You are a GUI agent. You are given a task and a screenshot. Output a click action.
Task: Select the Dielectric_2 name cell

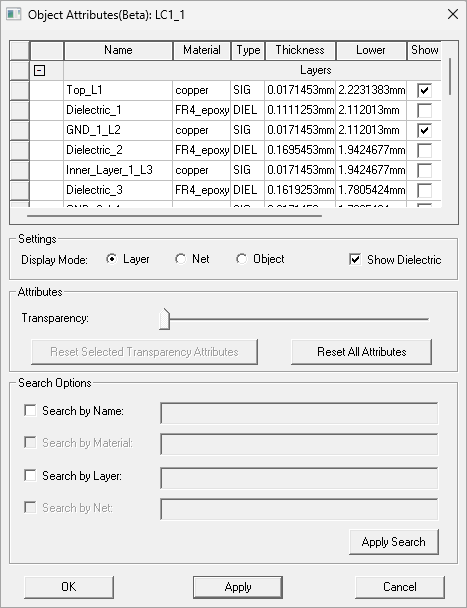click(x=118, y=150)
